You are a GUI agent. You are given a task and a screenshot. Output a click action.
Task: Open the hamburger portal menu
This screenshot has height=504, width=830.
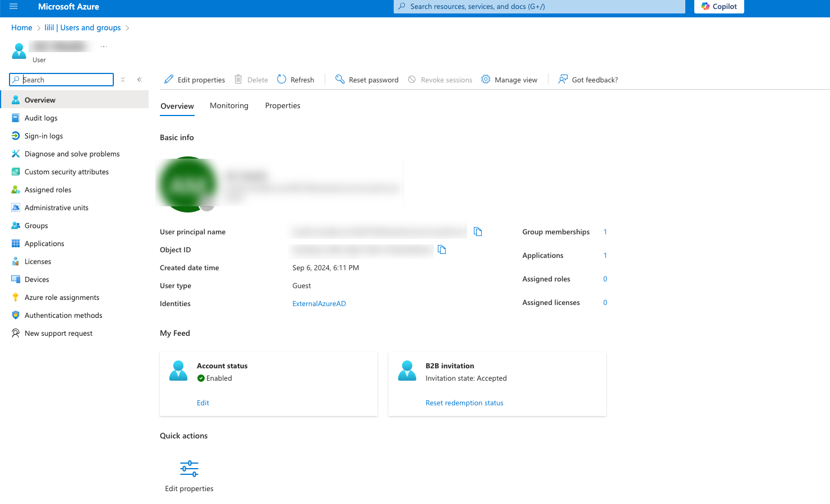click(13, 7)
